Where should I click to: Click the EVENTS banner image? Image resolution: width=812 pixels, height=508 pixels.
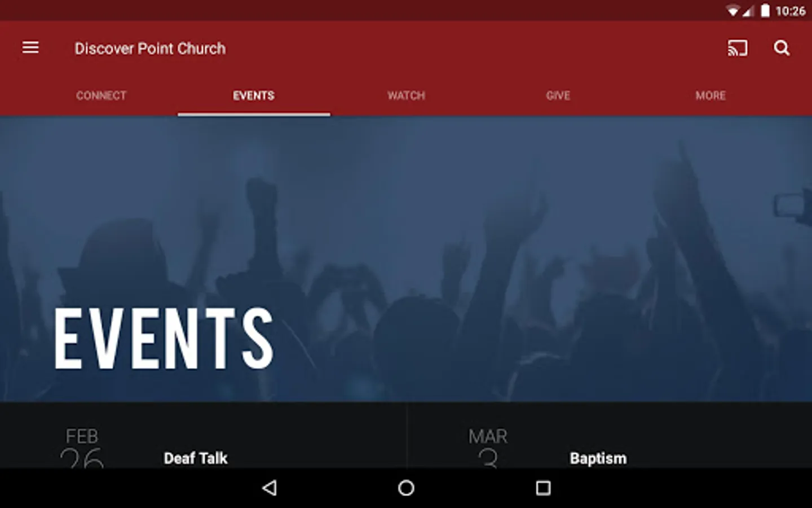tap(406, 259)
